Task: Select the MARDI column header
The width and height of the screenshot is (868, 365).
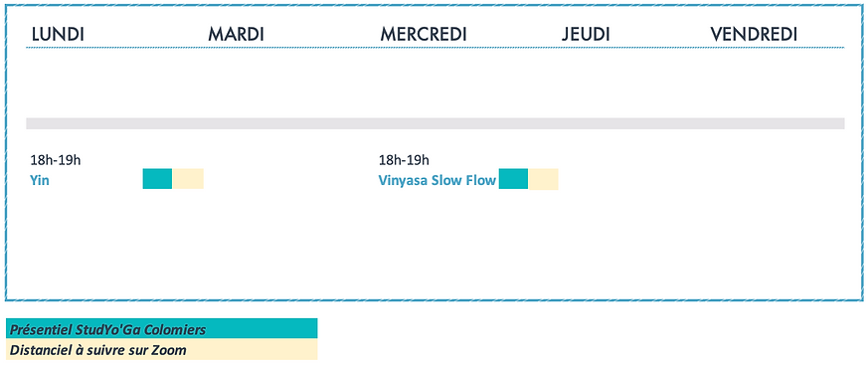Action: (x=236, y=35)
